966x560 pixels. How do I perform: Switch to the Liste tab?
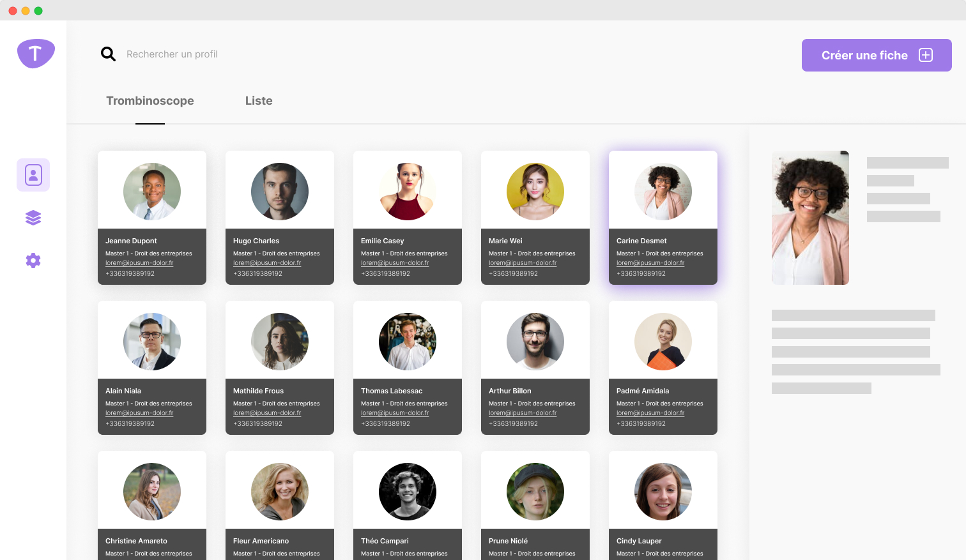(x=259, y=101)
